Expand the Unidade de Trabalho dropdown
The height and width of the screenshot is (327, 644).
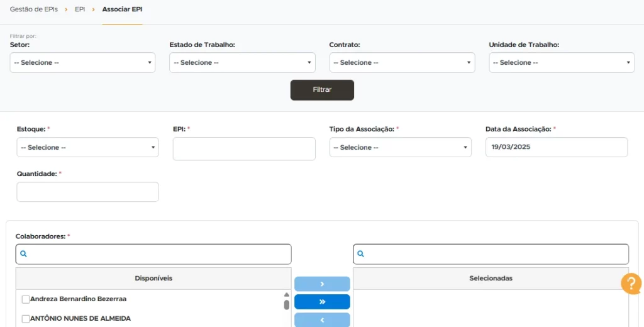(x=562, y=63)
